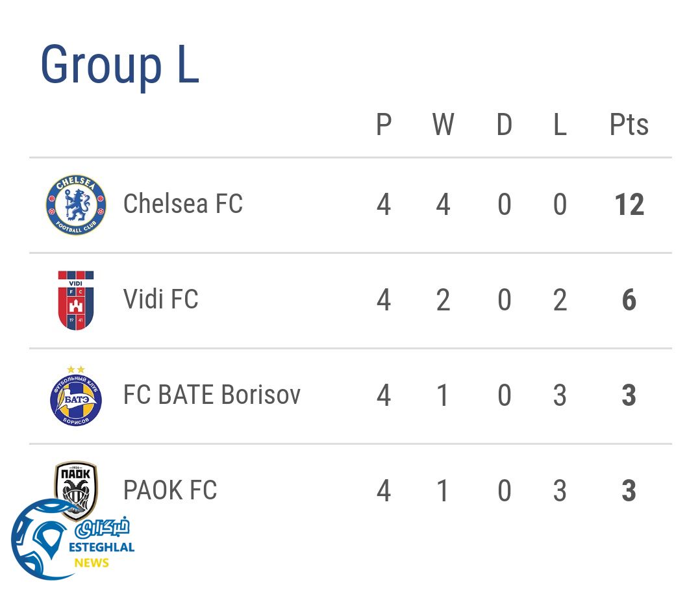
Task: Sort by the P column header
Action: point(384,125)
